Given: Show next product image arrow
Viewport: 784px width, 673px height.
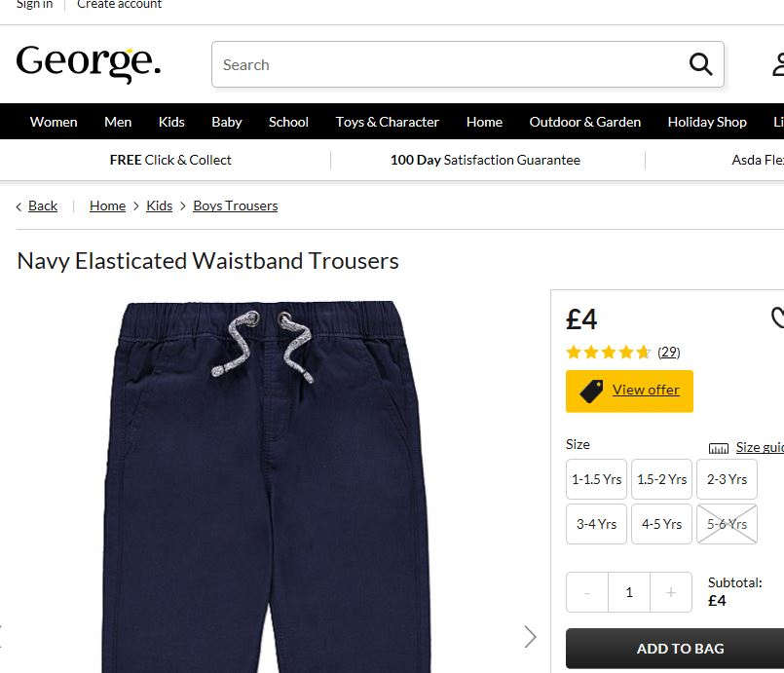Looking at the screenshot, I should coord(530,637).
